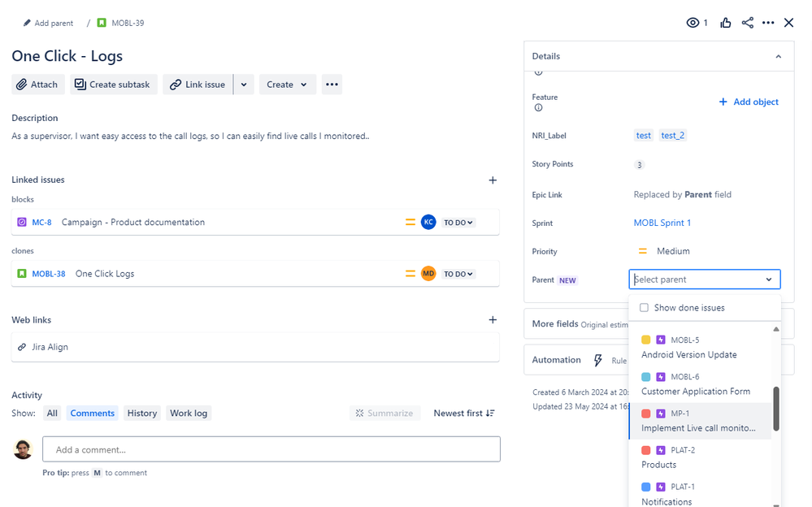This screenshot has width=812, height=507.
Task: Switch to the History activity tab
Action: (142, 414)
